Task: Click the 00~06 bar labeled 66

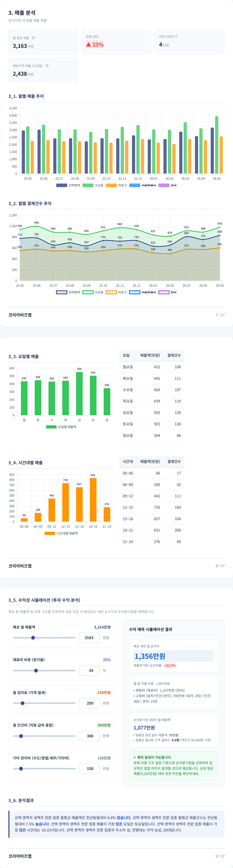Action: coord(24,520)
